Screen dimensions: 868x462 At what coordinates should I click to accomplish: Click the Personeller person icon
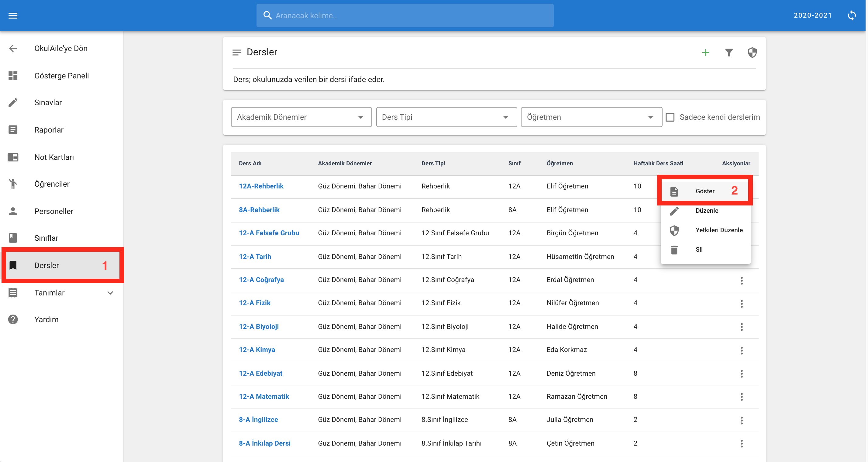13,211
